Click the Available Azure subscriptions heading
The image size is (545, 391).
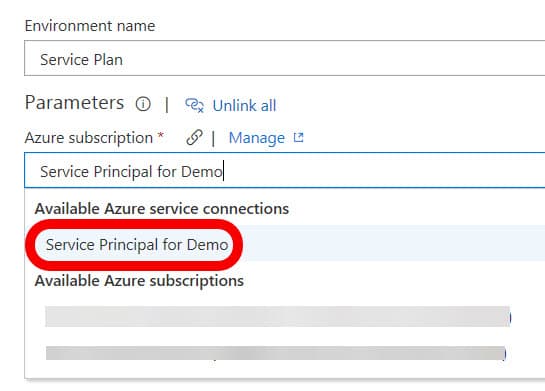coord(139,281)
